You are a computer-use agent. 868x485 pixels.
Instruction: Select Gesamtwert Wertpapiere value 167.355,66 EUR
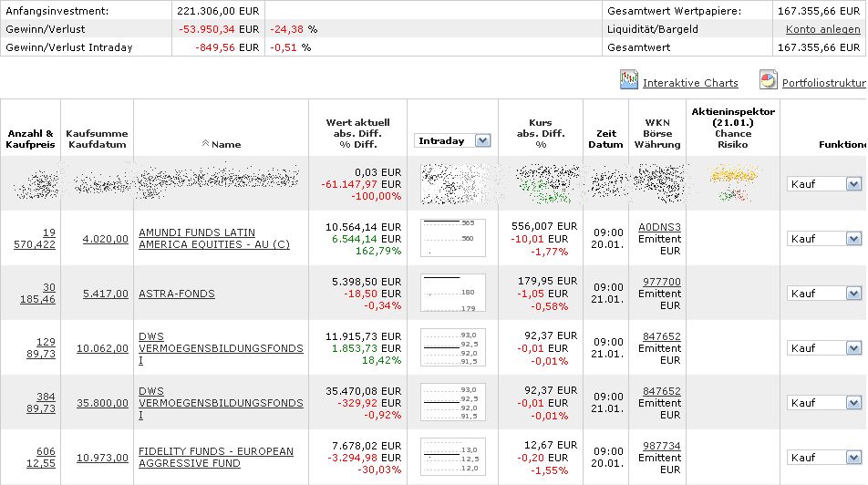pos(819,11)
